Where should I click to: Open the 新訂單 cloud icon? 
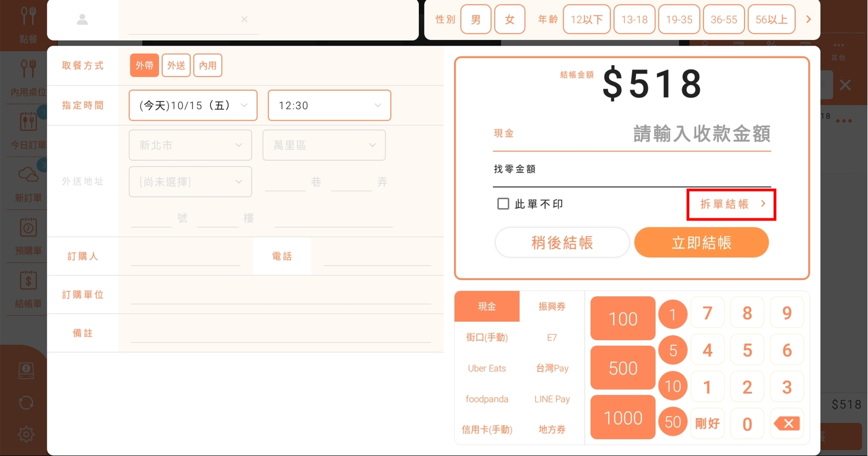(27, 176)
